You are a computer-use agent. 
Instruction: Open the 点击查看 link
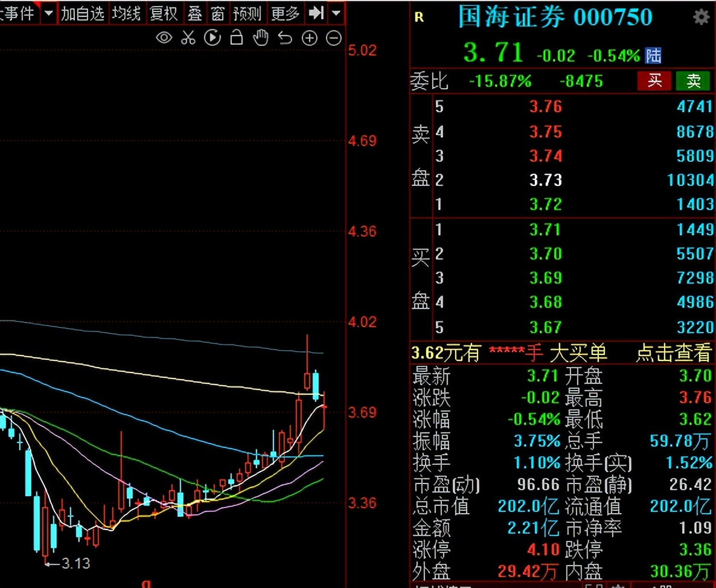tap(674, 353)
